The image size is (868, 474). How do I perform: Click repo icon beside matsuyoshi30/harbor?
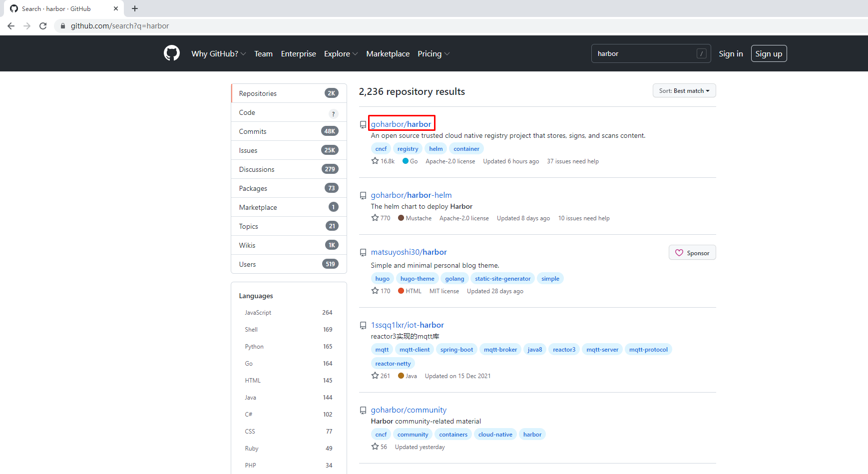[x=363, y=253]
